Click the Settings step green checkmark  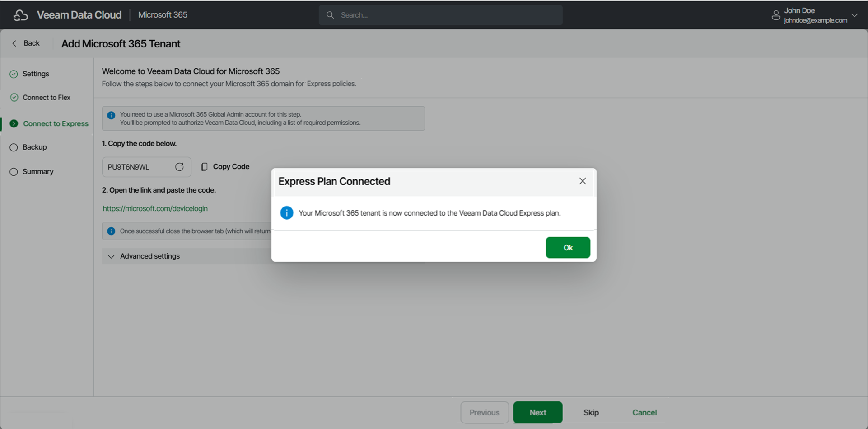pyautogui.click(x=14, y=74)
